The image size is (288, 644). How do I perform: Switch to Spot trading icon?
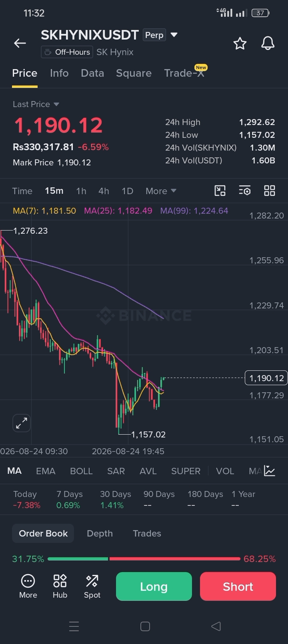click(92, 586)
